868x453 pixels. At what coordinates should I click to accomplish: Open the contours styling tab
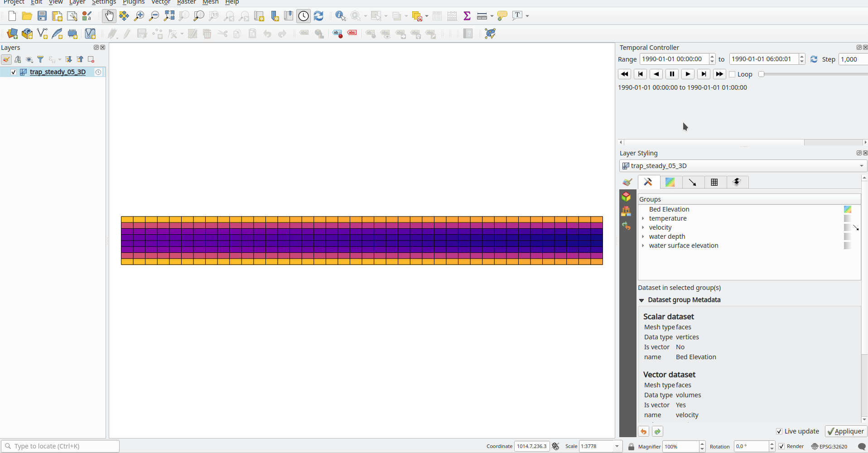(x=670, y=182)
